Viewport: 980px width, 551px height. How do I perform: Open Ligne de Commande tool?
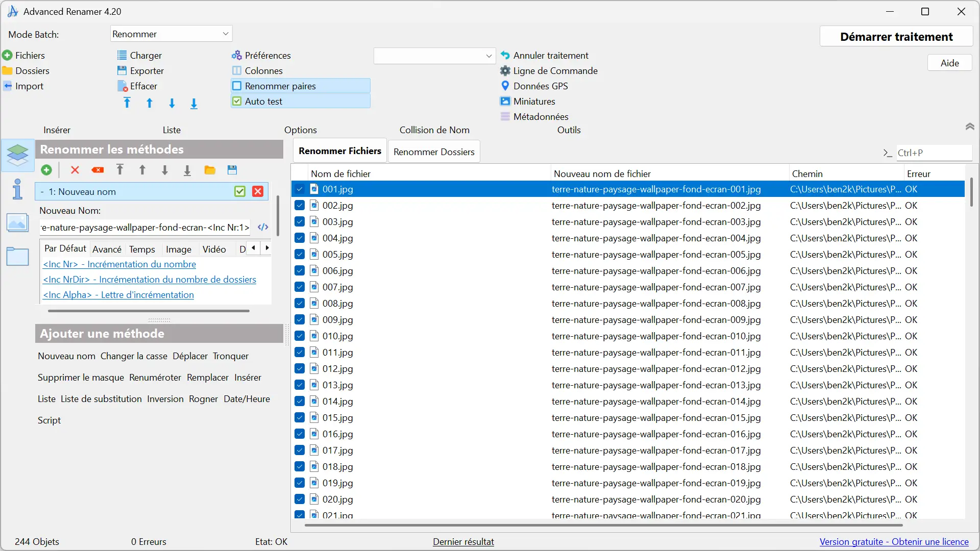(x=549, y=70)
